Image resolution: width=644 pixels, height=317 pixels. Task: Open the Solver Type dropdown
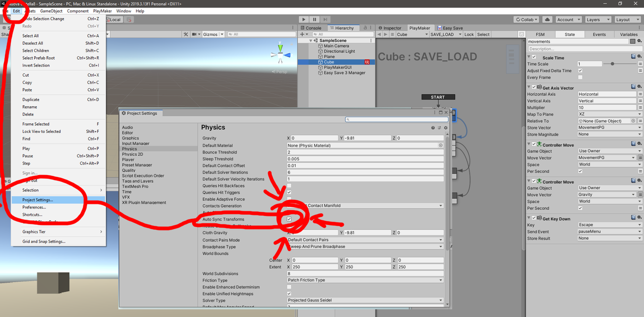click(x=365, y=300)
